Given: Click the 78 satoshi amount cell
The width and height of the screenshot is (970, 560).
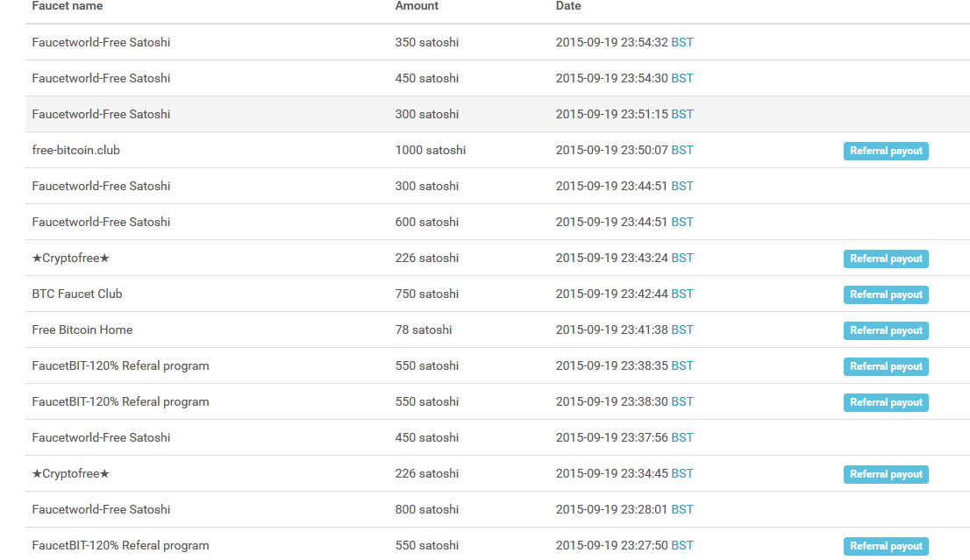Looking at the screenshot, I should coord(424,330).
